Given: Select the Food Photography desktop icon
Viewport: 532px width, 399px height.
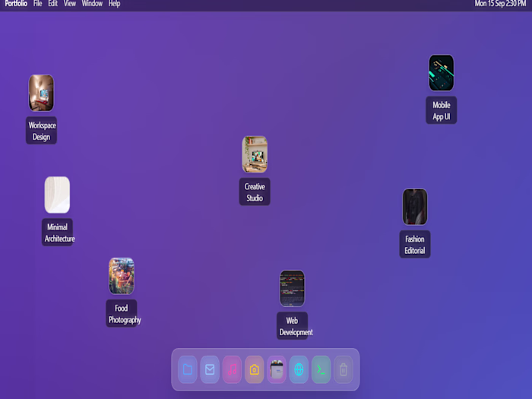Looking at the screenshot, I should click(x=122, y=276).
